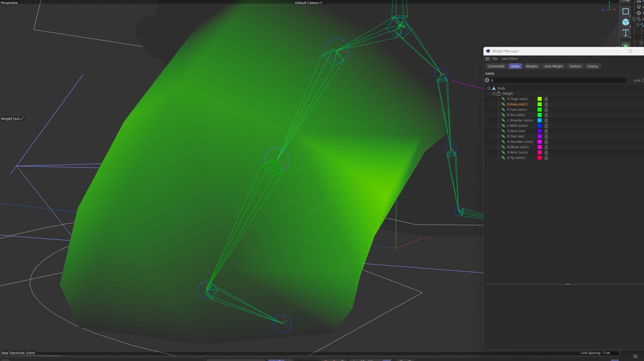Click the Weight tag icon

pos(498,93)
